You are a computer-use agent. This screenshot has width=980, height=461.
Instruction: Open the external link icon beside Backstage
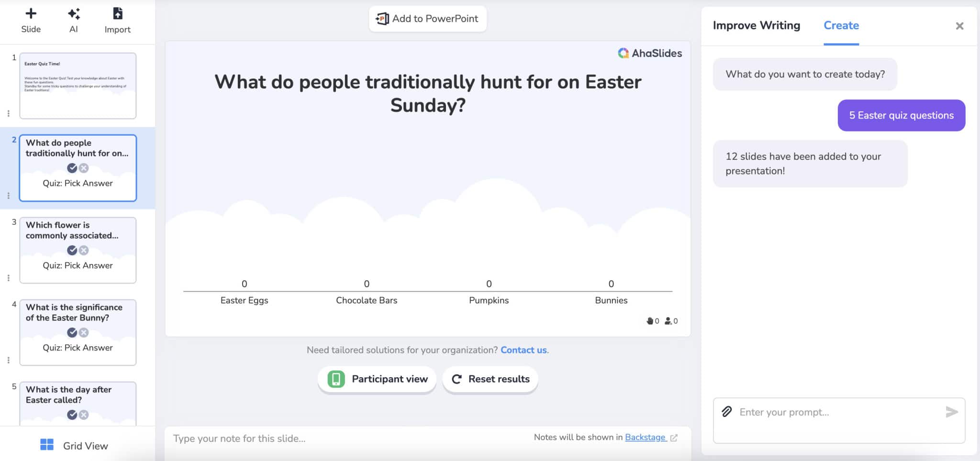click(x=675, y=437)
